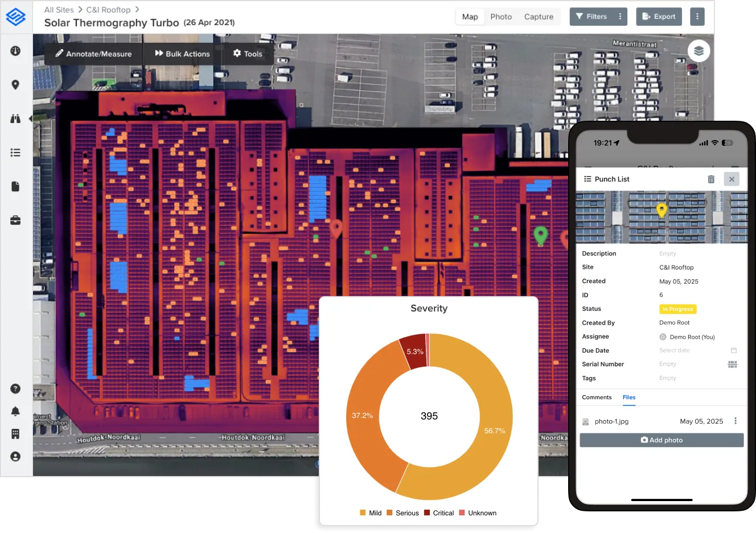Open the Filters options kebab menu

[x=620, y=17]
